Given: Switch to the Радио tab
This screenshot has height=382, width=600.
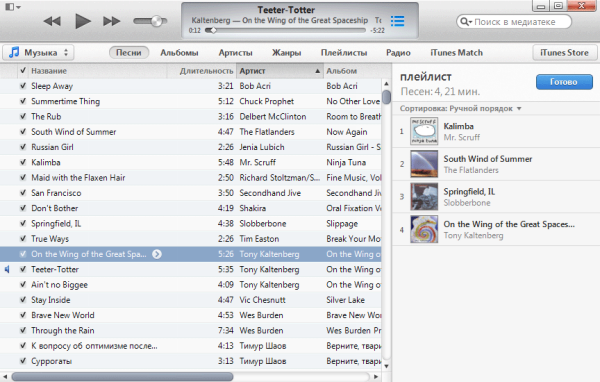Looking at the screenshot, I should point(398,52).
